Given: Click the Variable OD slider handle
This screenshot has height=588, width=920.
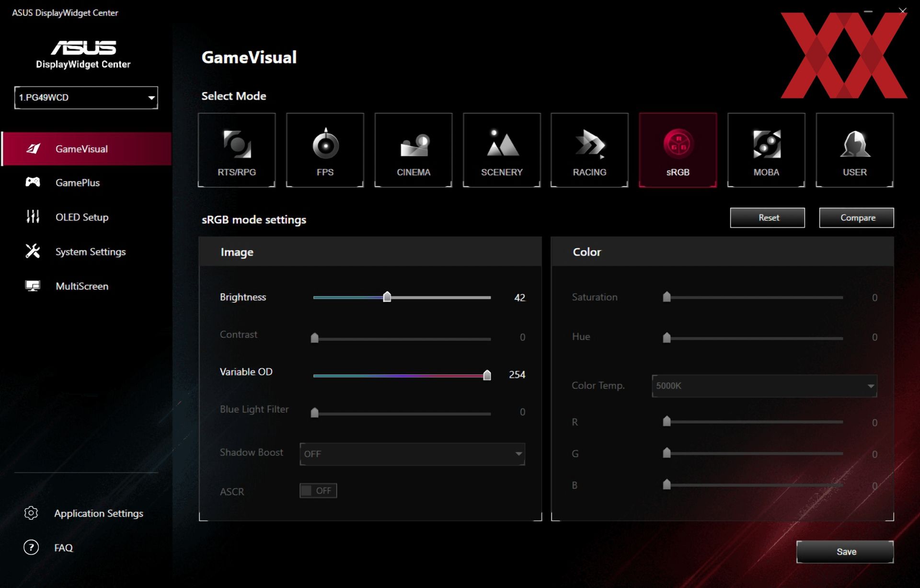Looking at the screenshot, I should [487, 375].
